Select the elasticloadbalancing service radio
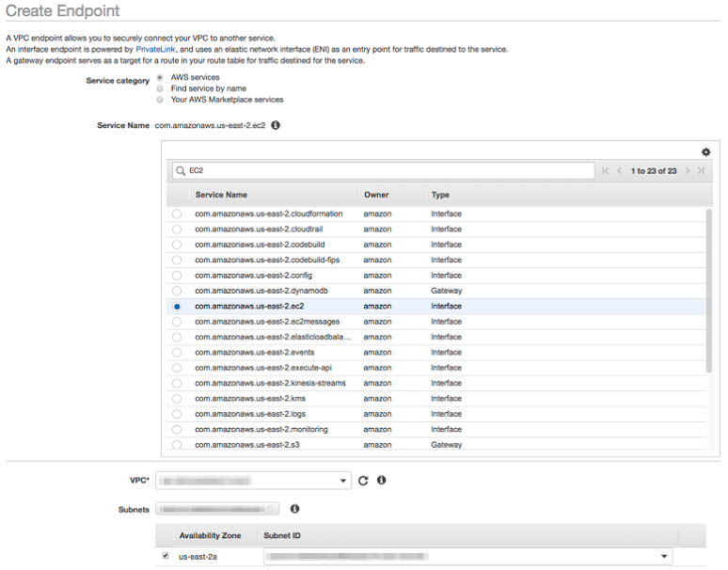 (x=177, y=337)
